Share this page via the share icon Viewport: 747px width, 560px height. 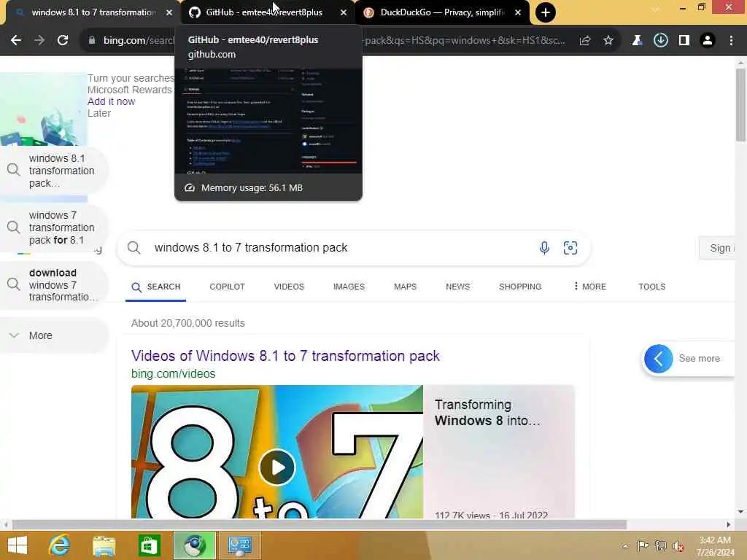point(585,41)
